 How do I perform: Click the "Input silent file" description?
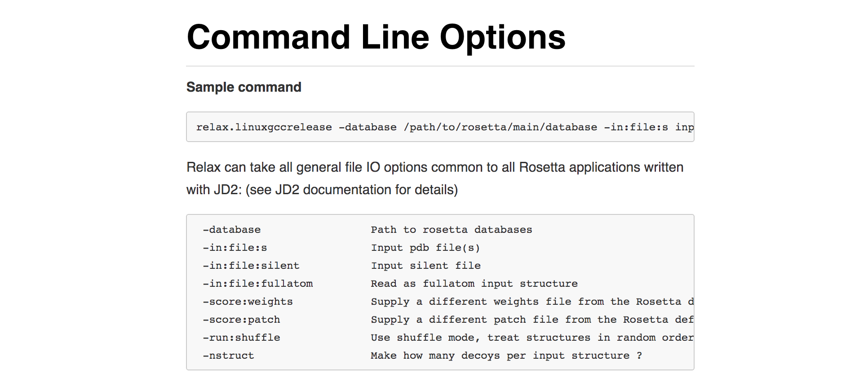425,266
